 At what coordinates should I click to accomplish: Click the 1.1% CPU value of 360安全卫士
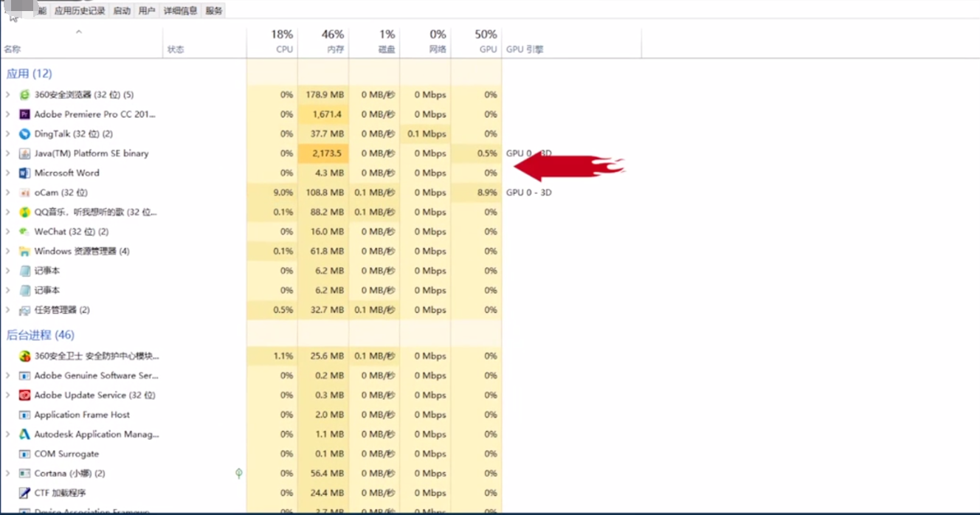pos(283,356)
